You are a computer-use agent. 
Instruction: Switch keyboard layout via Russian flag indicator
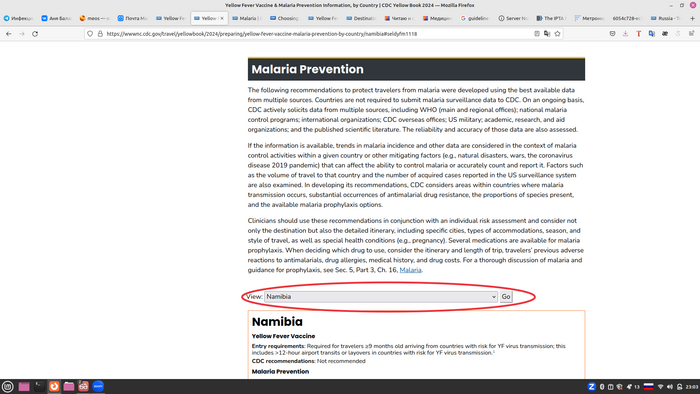649,387
